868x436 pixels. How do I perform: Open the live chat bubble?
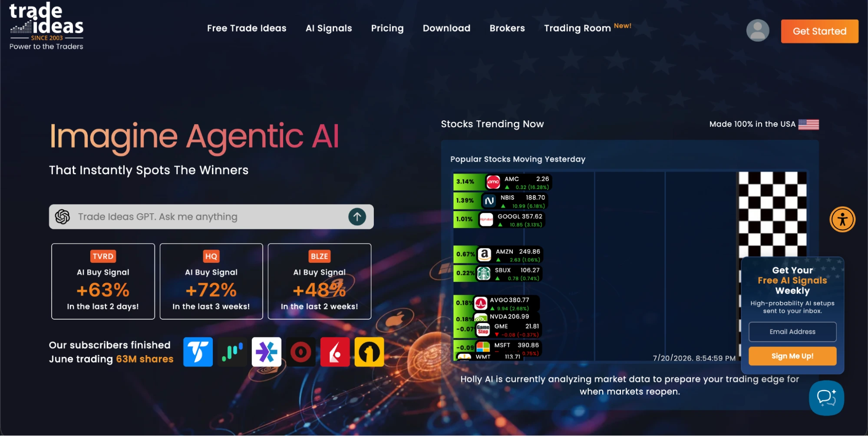[826, 398]
